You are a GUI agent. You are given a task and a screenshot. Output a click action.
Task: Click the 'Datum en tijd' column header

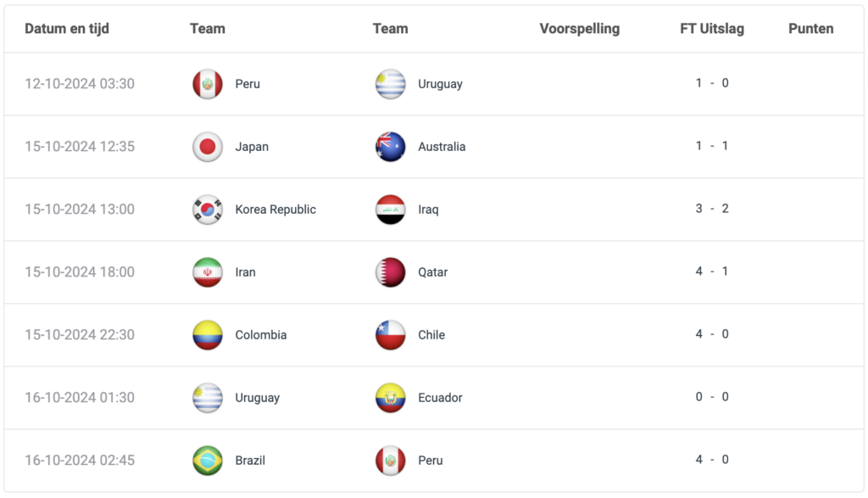[x=67, y=29]
